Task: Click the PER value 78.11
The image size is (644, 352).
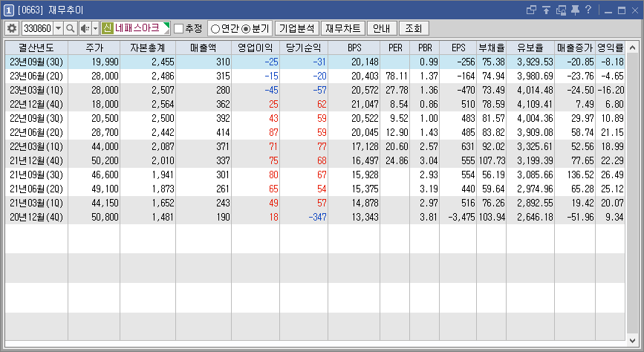Action: point(397,76)
